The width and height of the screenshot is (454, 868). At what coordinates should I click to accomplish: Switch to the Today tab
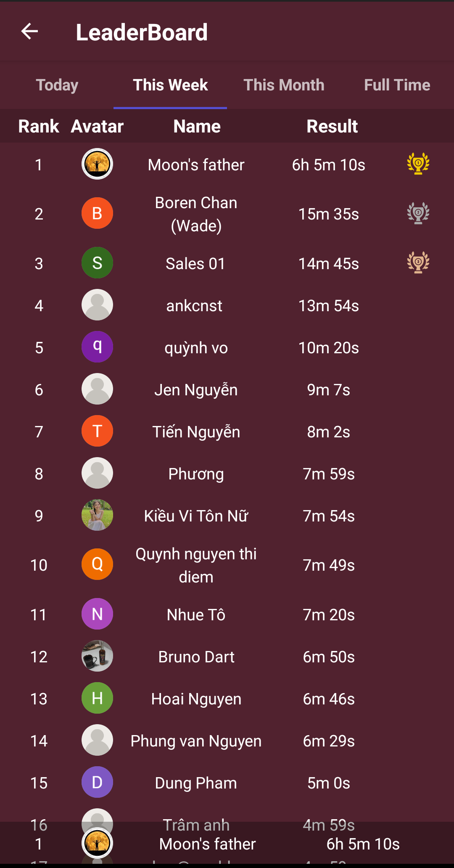57,85
